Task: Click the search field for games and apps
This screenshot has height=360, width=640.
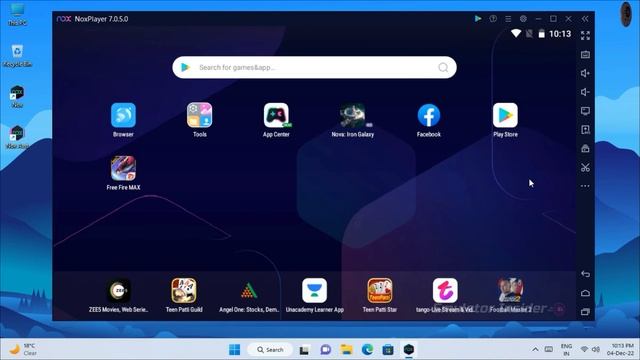Action: coord(314,67)
